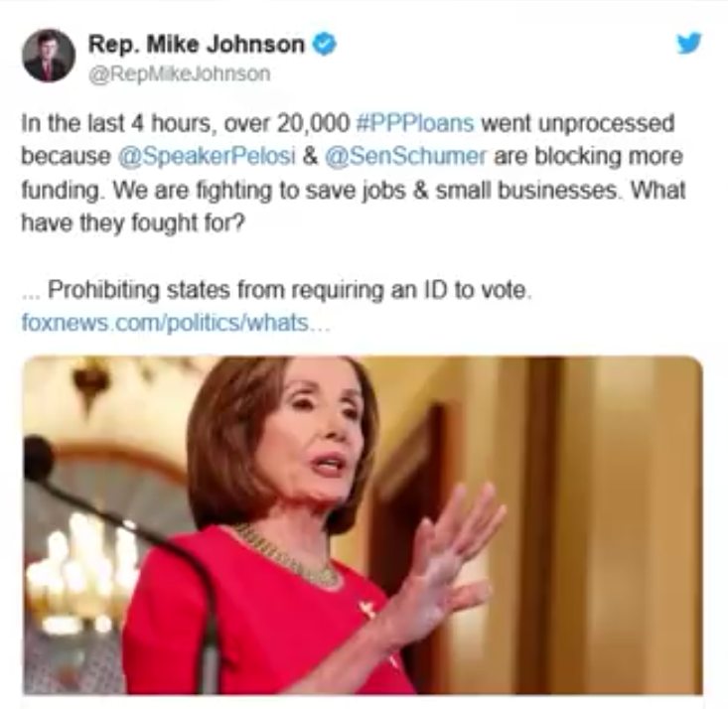Open Rep. Mike Johnson's profile avatar

coord(49,56)
